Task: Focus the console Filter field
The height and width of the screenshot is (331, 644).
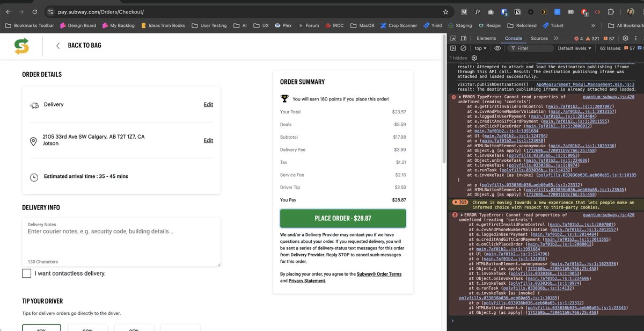Action: pos(530,48)
